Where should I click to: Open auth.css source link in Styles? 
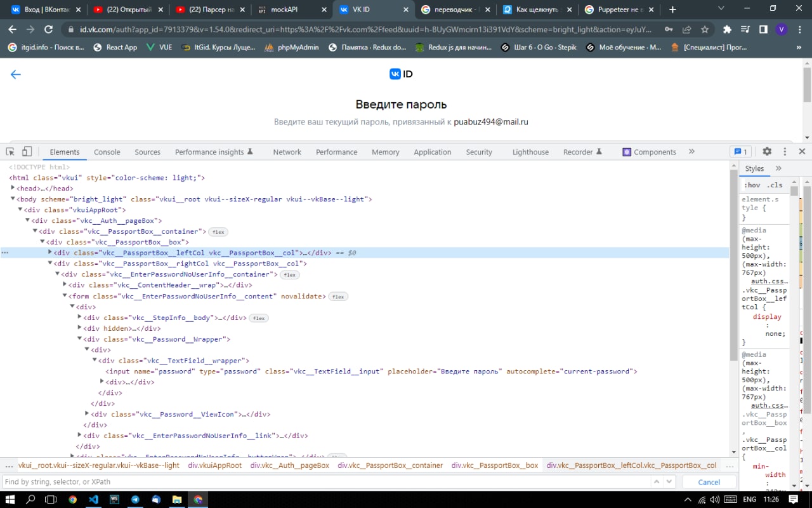point(769,281)
